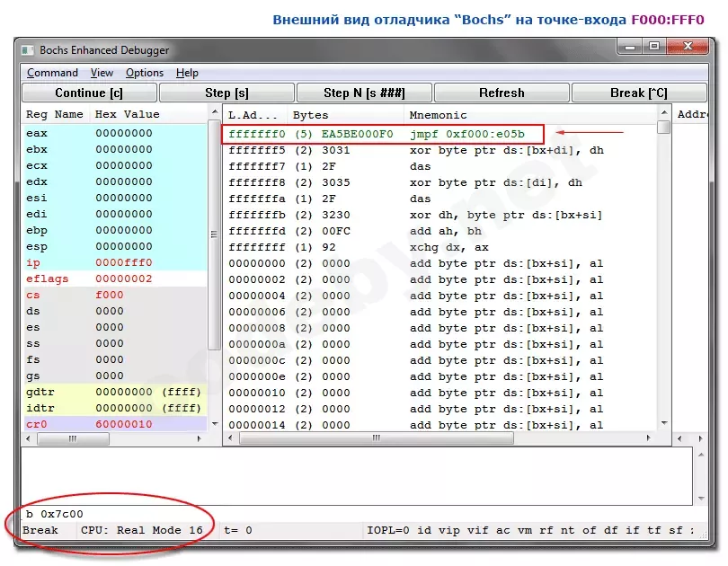Select the cs register value f000
The image size is (728, 566).
tap(110, 295)
